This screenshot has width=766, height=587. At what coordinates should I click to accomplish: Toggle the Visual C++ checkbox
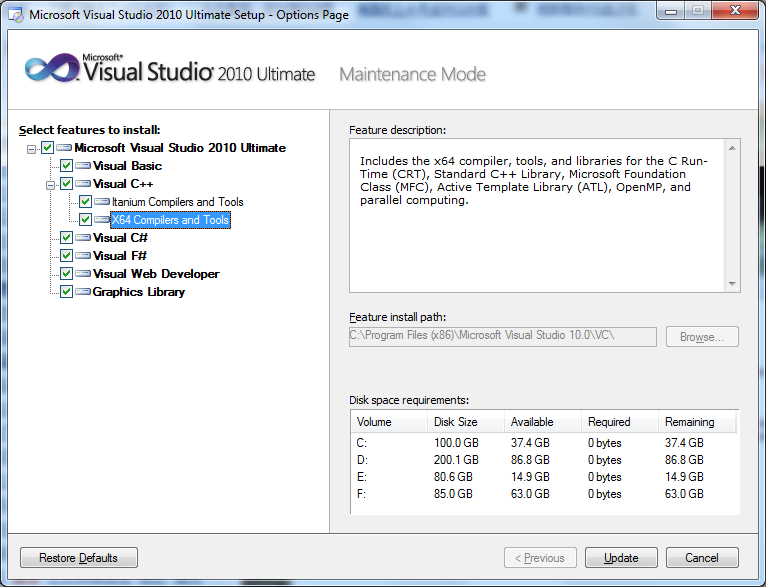point(66,184)
